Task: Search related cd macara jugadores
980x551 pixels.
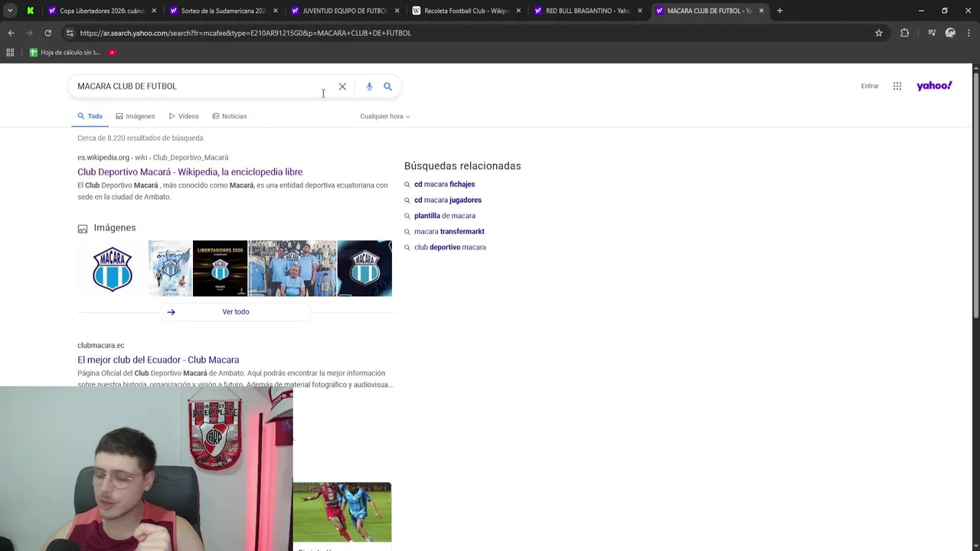Action: [x=448, y=200]
